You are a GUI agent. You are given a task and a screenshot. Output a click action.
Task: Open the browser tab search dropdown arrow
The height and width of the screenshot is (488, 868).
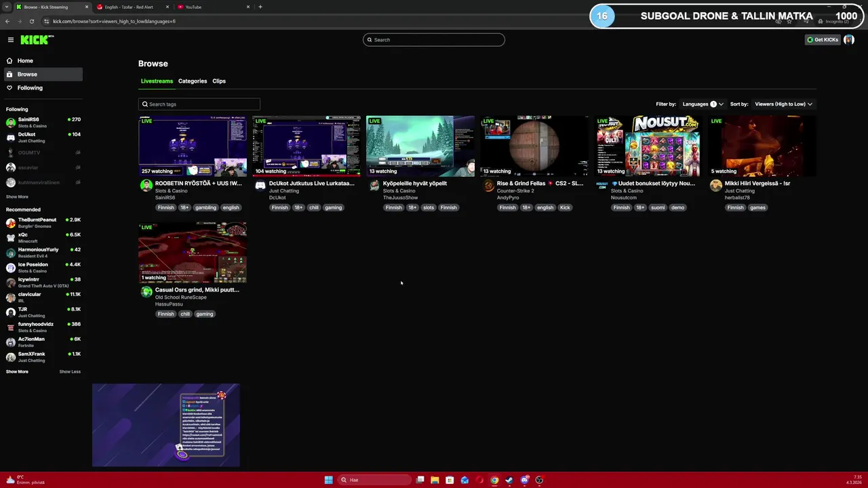[7, 7]
